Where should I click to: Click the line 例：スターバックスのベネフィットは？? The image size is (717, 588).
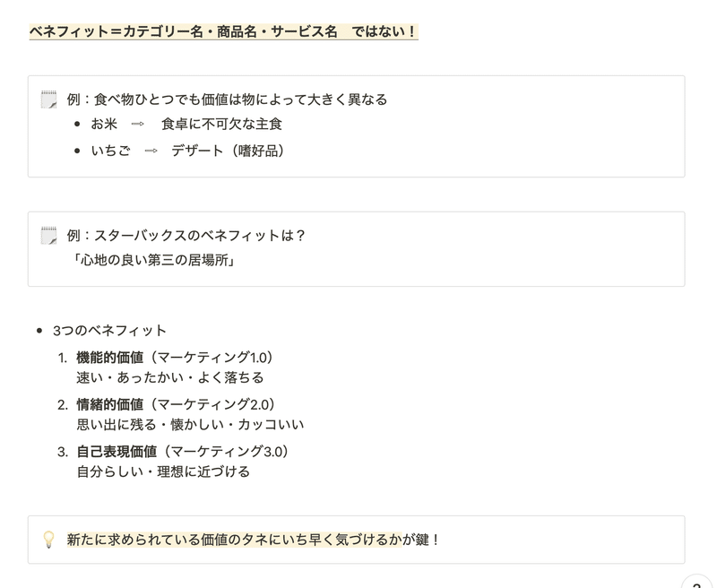186,235
